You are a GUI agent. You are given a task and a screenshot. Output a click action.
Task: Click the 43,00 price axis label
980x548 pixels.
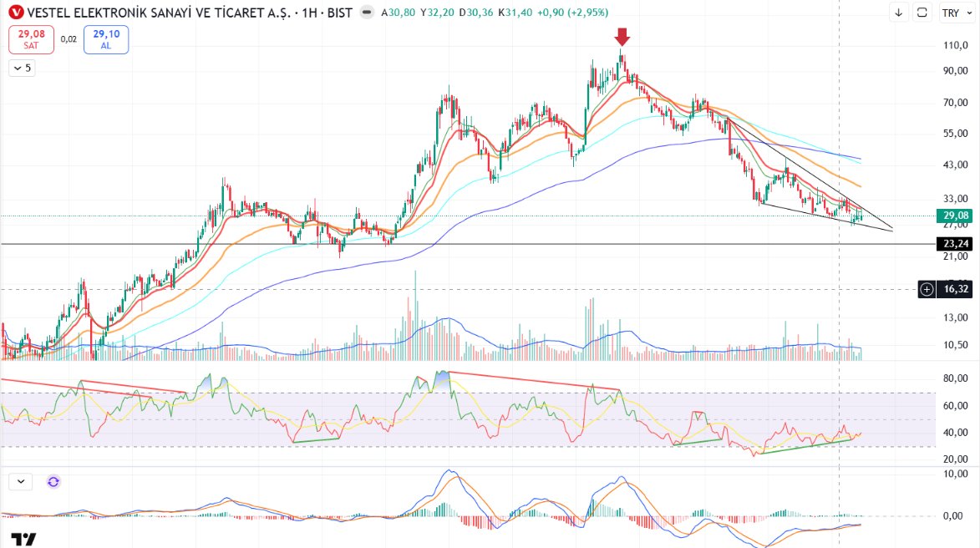(956, 165)
